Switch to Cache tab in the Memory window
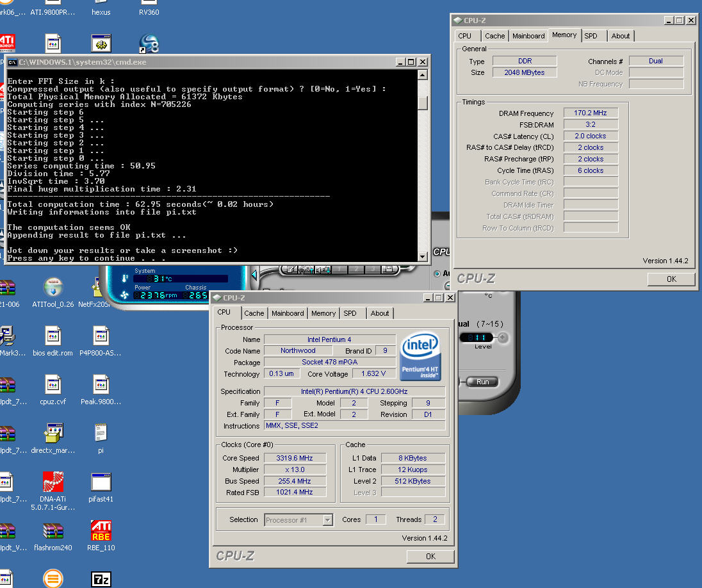 494,36
